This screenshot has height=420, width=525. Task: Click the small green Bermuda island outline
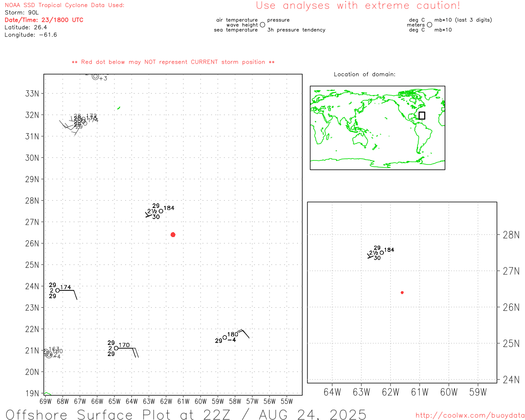point(119,108)
